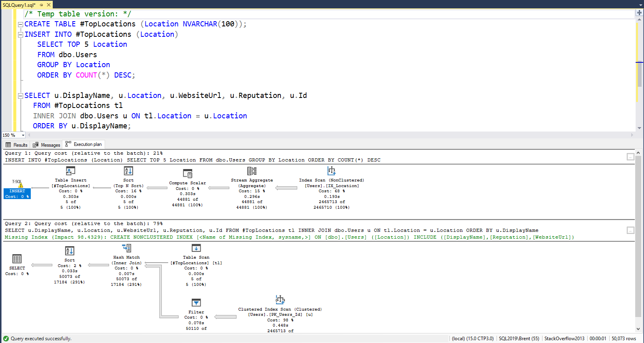Click the T-SQL INSERT operator icon
Screen dimensions: 644x343
17,183
